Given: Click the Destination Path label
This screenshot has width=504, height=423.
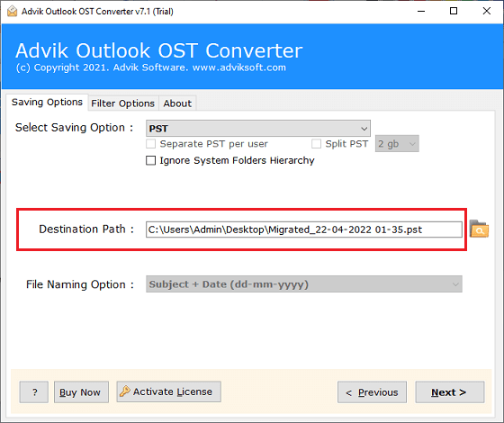Looking at the screenshot, I should tap(86, 229).
